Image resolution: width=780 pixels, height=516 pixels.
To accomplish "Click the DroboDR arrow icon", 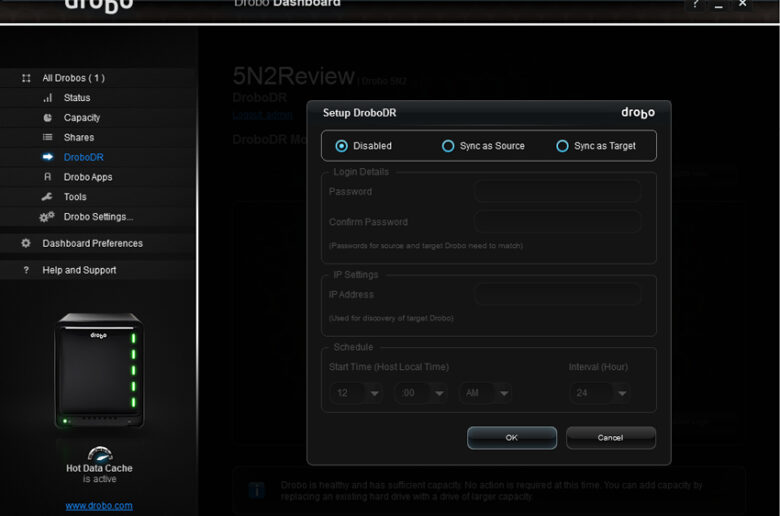I will pos(47,157).
